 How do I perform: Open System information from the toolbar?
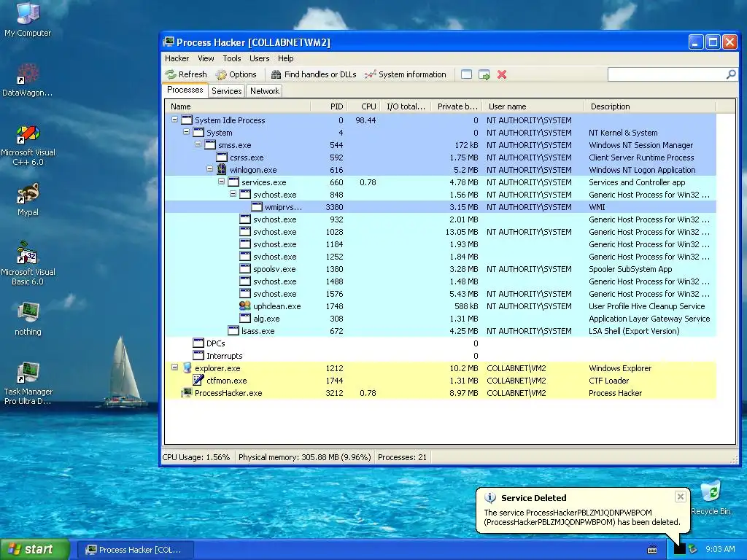(x=406, y=74)
